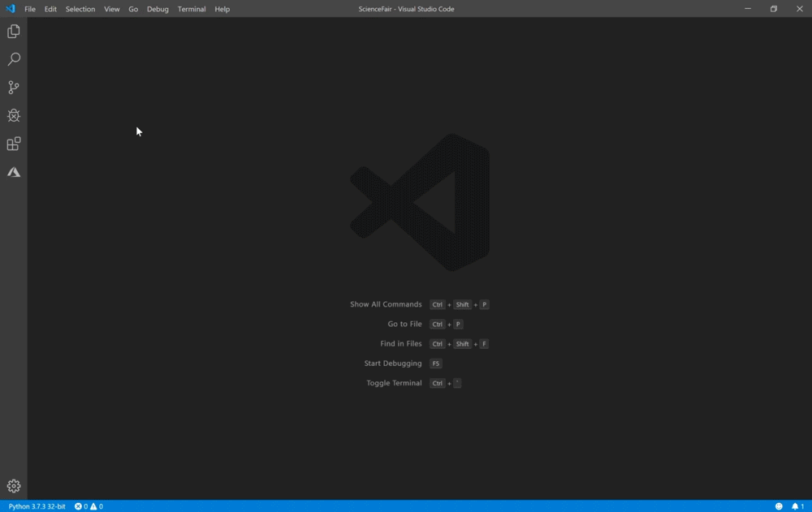The height and width of the screenshot is (512, 812).
Task: Open the Explorer view in activity bar
Action: click(14, 32)
